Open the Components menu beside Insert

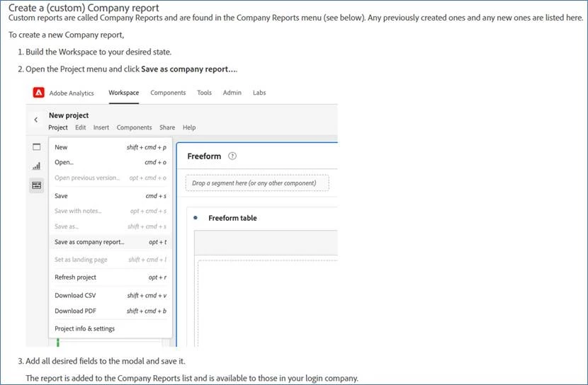coord(135,127)
